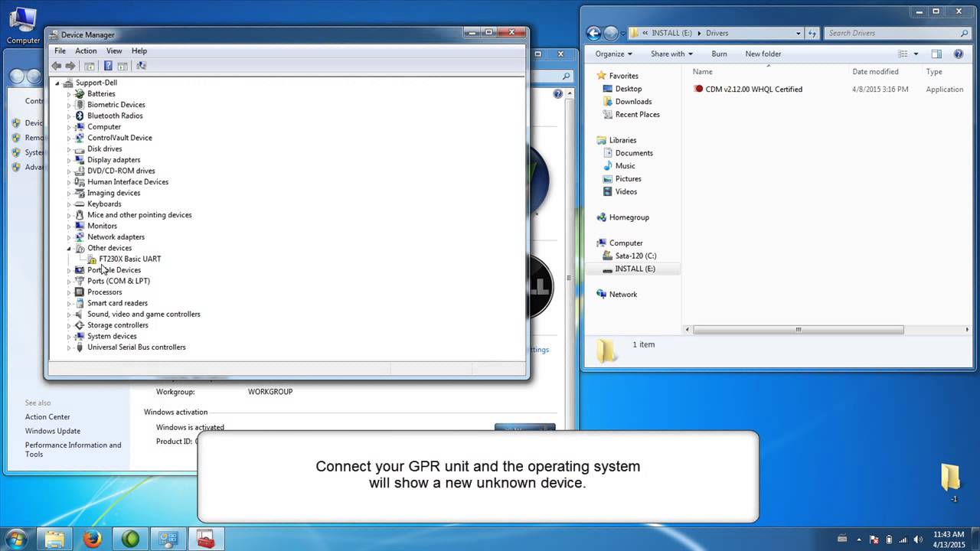
Task: Click the New folder button
Action: [x=763, y=54]
